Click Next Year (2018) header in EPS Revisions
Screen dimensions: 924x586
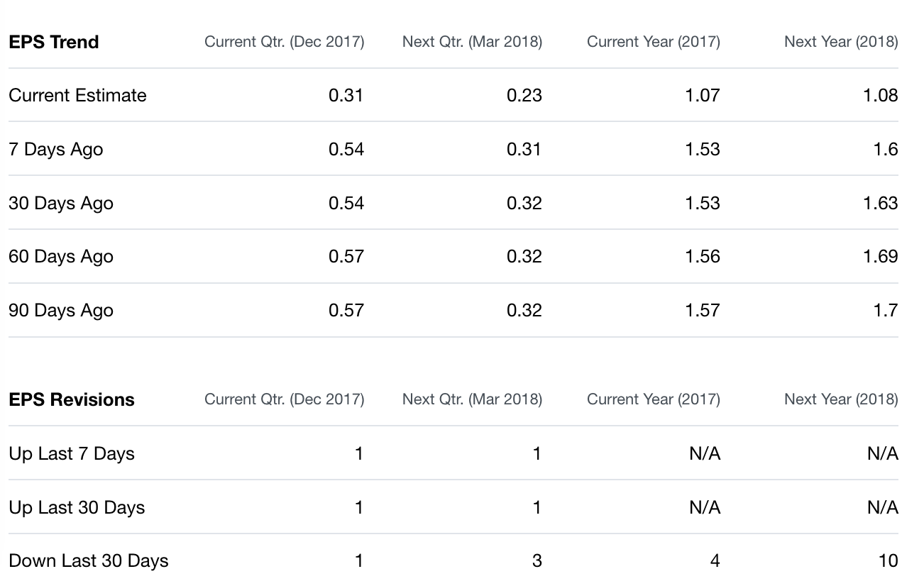pyautogui.click(x=841, y=399)
